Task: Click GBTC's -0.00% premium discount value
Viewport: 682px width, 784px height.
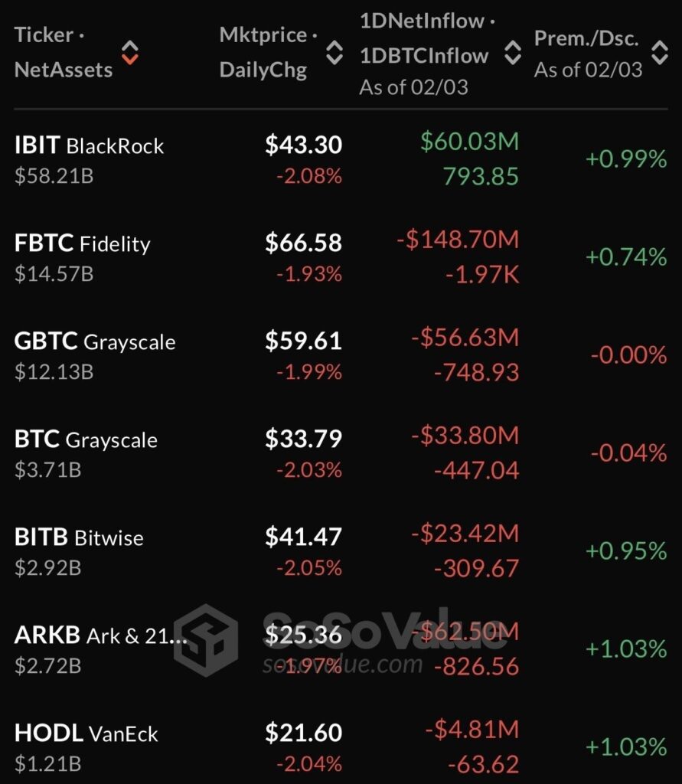Action: click(x=628, y=354)
